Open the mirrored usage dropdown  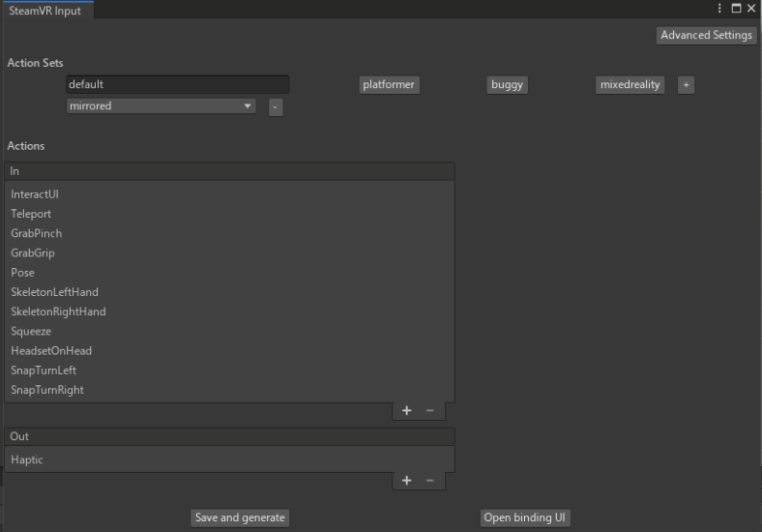(x=161, y=106)
